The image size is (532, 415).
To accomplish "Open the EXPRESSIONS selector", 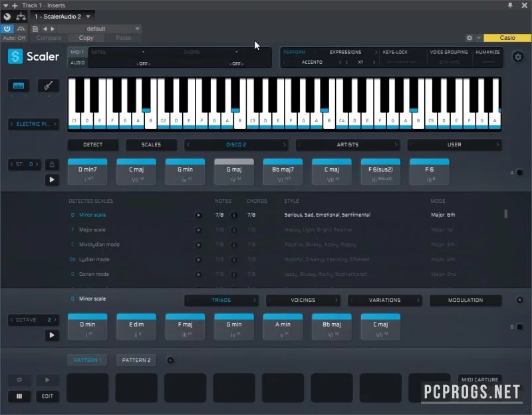I will [x=345, y=52].
